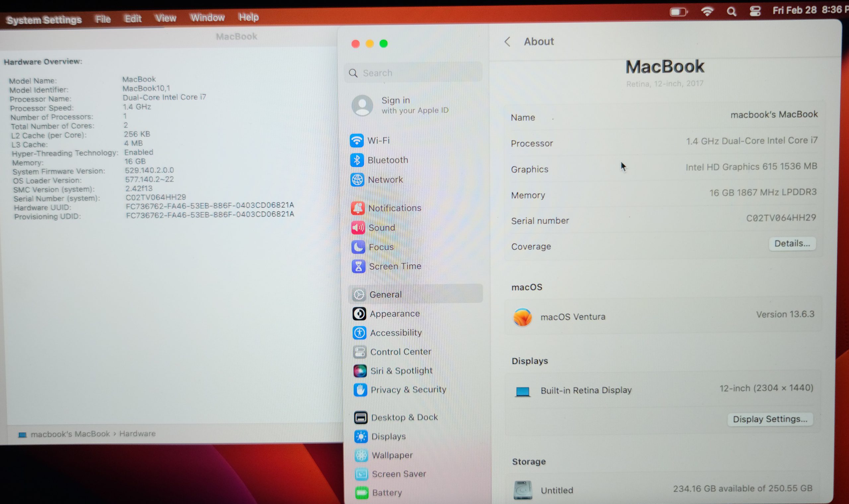Viewport: 849px width, 504px height.
Task: Select Focus in the sidebar
Action: [x=381, y=247]
